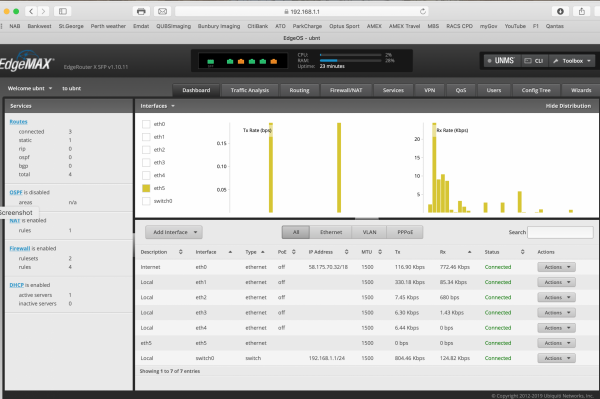
Task: Toggle eth3 chart checkbox
Action: [x=146, y=162]
